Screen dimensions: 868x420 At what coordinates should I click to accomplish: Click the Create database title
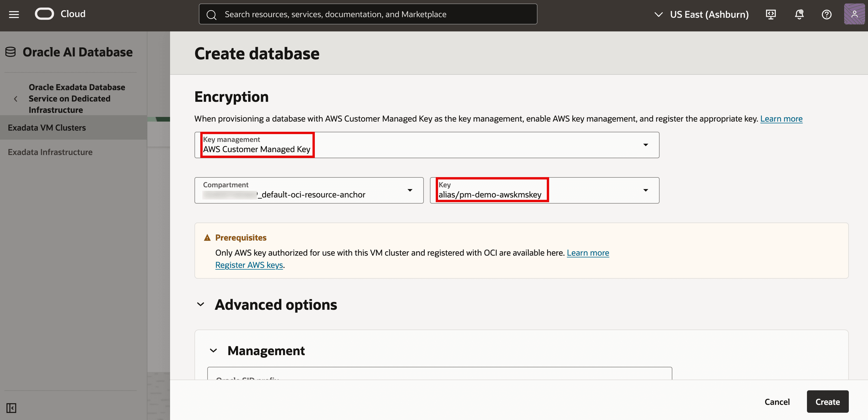257,53
